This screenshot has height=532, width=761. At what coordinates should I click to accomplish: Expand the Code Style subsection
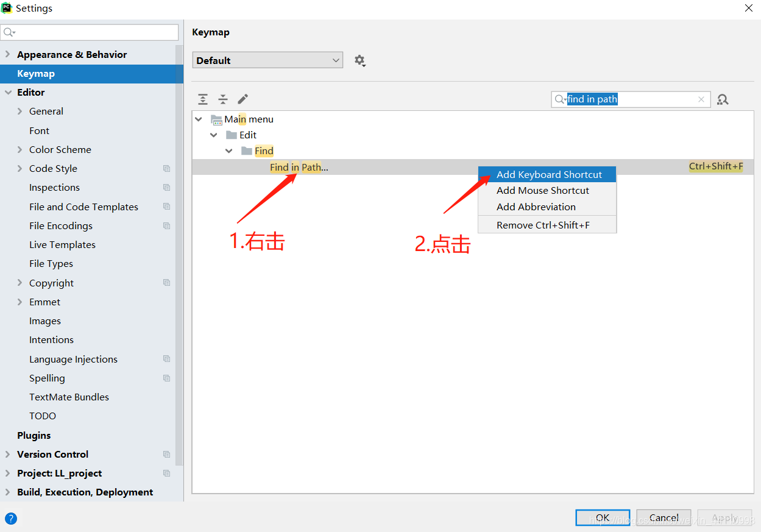20,169
